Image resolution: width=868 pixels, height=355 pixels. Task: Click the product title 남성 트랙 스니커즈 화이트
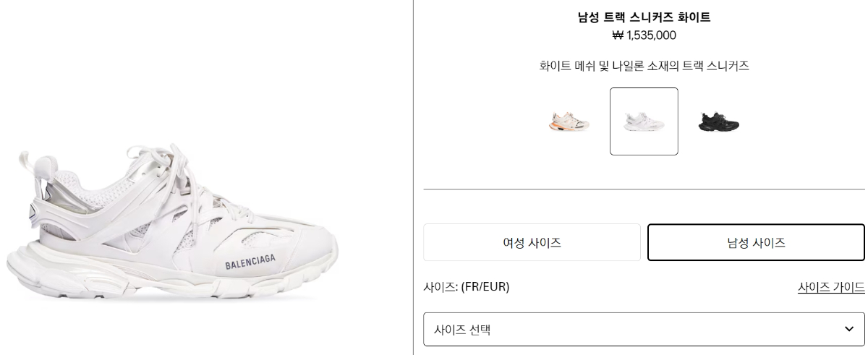pyautogui.click(x=644, y=17)
